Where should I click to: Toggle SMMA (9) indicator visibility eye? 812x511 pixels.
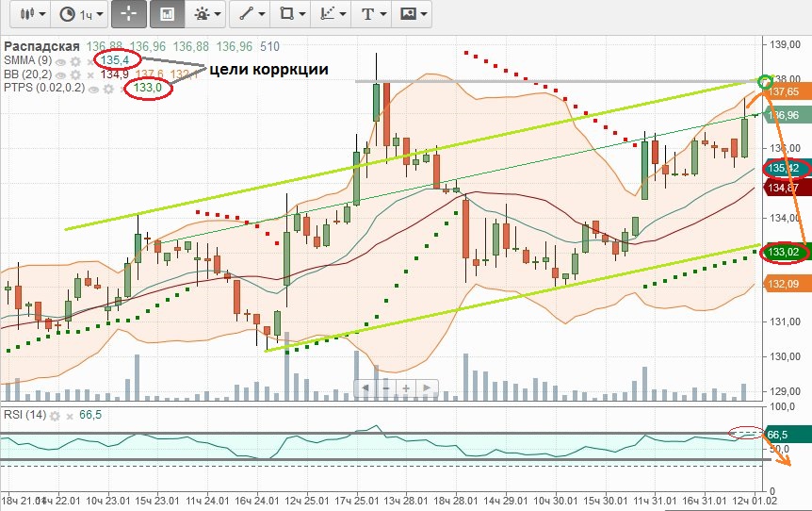[61, 62]
